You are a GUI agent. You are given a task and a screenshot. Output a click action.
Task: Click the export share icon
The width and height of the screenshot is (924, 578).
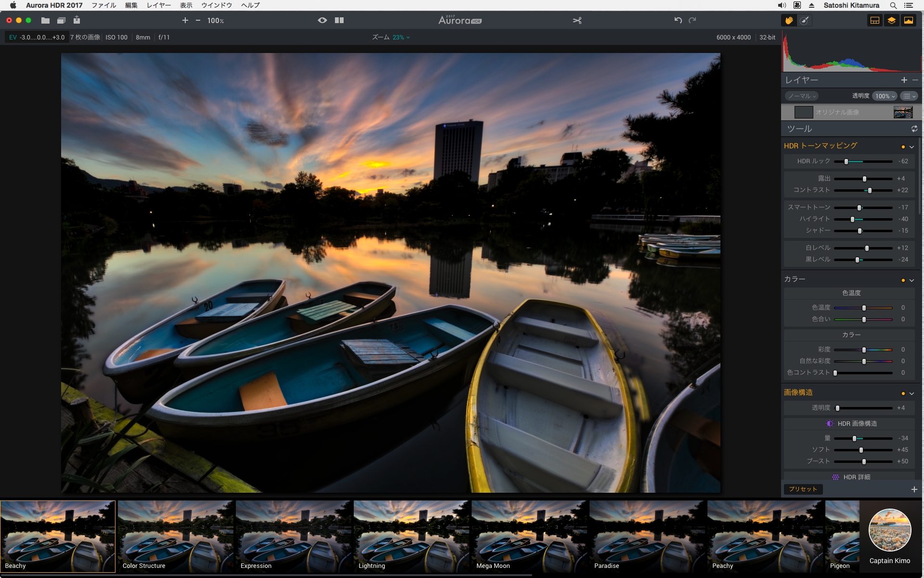coord(77,20)
